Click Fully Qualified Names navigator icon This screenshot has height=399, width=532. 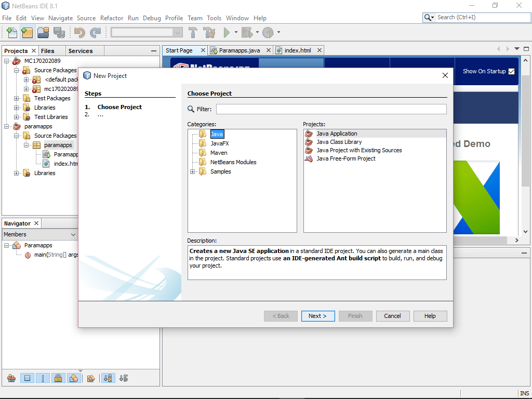pyautogui.click(x=90, y=378)
